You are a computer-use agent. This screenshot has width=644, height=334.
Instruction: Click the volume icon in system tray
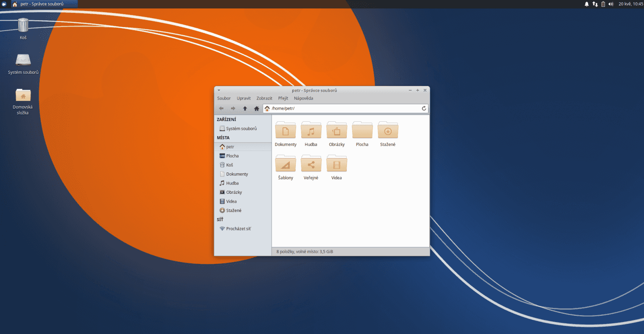pyautogui.click(x=611, y=4)
